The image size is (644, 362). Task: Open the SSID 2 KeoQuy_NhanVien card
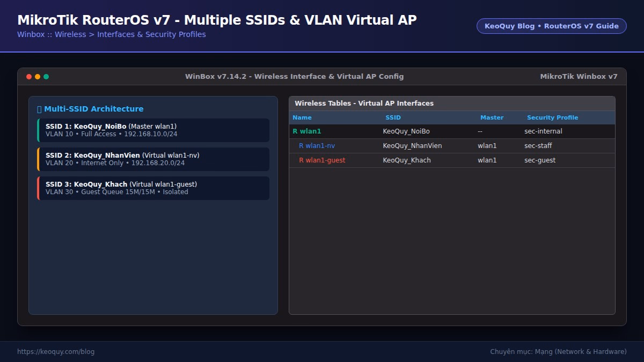[x=153, y=159]
